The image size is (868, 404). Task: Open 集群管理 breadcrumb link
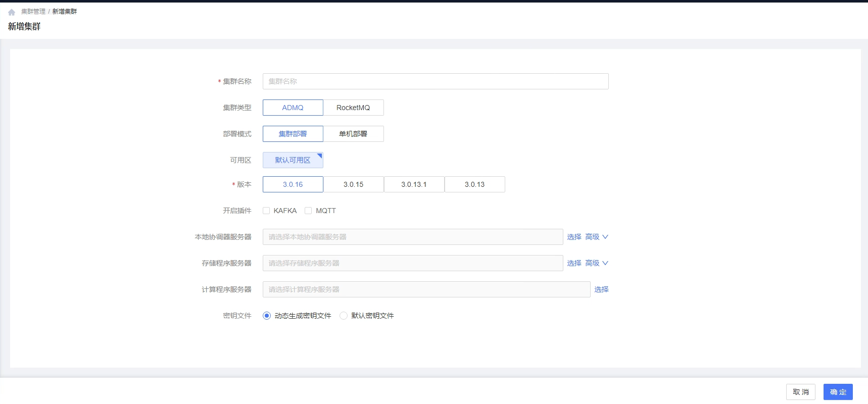[x=33, y=11]
